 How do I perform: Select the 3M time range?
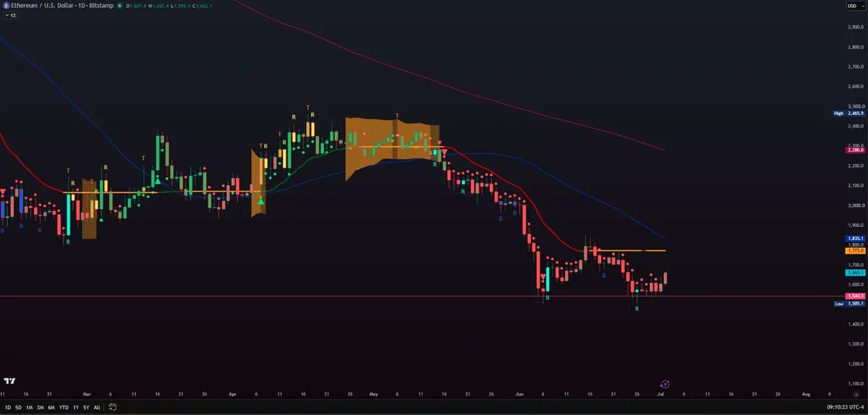(x=40, y=408)
